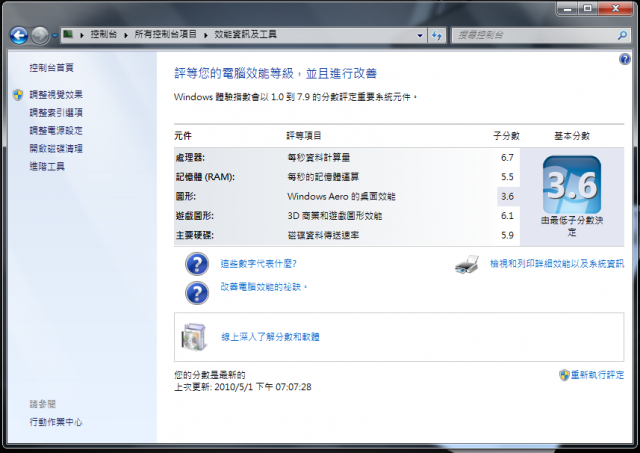
Task: Open 調整視覺效果 link
Action: point(56,95)
